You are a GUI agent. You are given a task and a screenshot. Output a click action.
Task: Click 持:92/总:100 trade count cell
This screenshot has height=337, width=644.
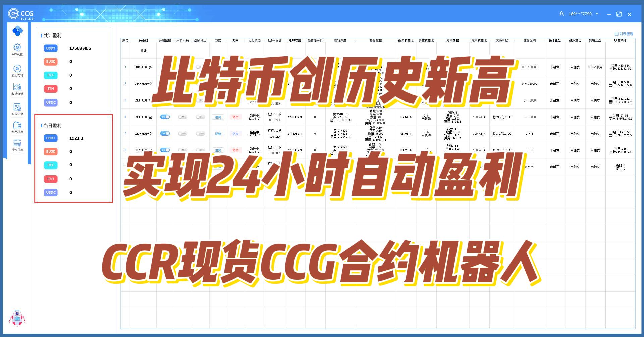coord(502,117)
